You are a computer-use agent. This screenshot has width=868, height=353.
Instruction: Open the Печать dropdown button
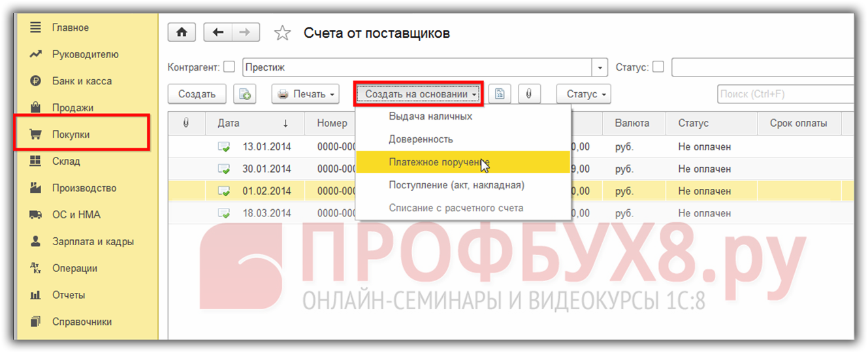(306, 94)
